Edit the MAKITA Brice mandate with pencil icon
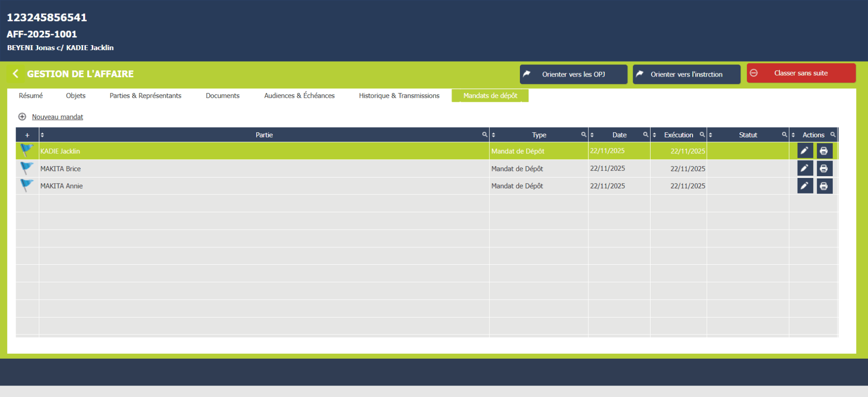Screen dimensions: 868x397 (804, 168)
